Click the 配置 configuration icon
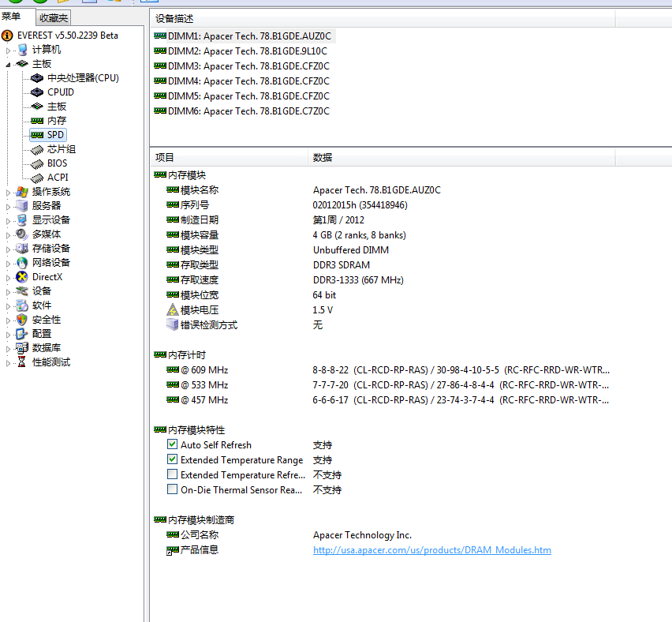Screen dimensions: 672x622 (x=22, y=334)
